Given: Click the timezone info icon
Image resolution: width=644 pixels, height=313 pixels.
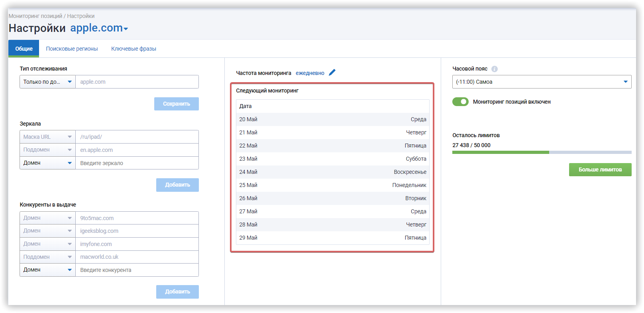Looking at the screenshot, I should tap(495, 69).
